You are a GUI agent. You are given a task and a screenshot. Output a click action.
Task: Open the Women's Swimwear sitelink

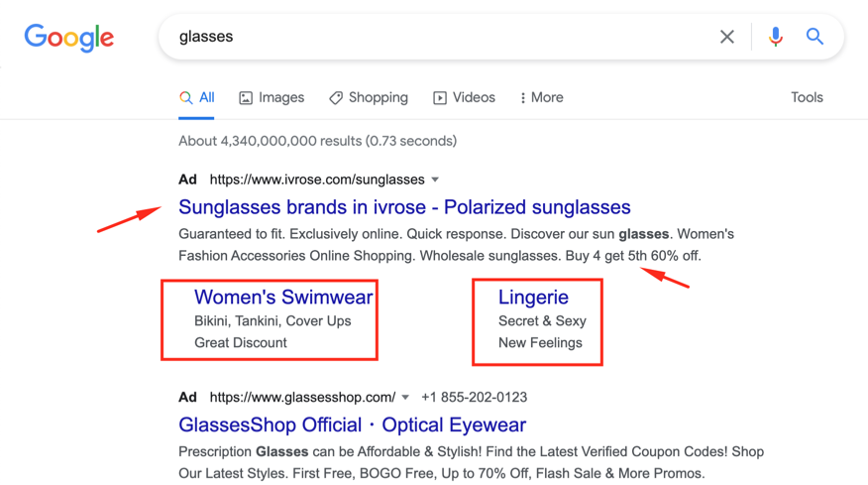click(283, 297)
